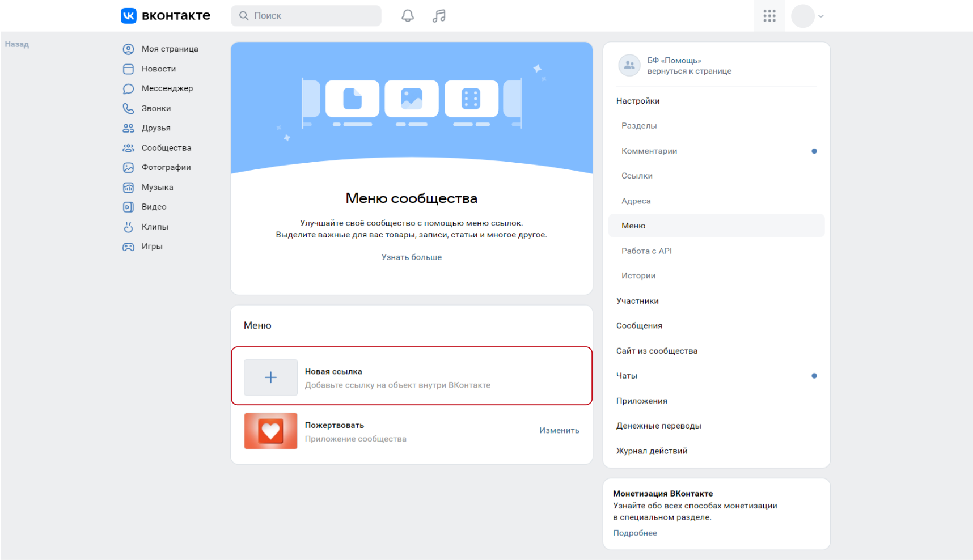Click the Мессенджер chat bubble icon
Viewport: 973px width, 560px height.
coord(129,89)
